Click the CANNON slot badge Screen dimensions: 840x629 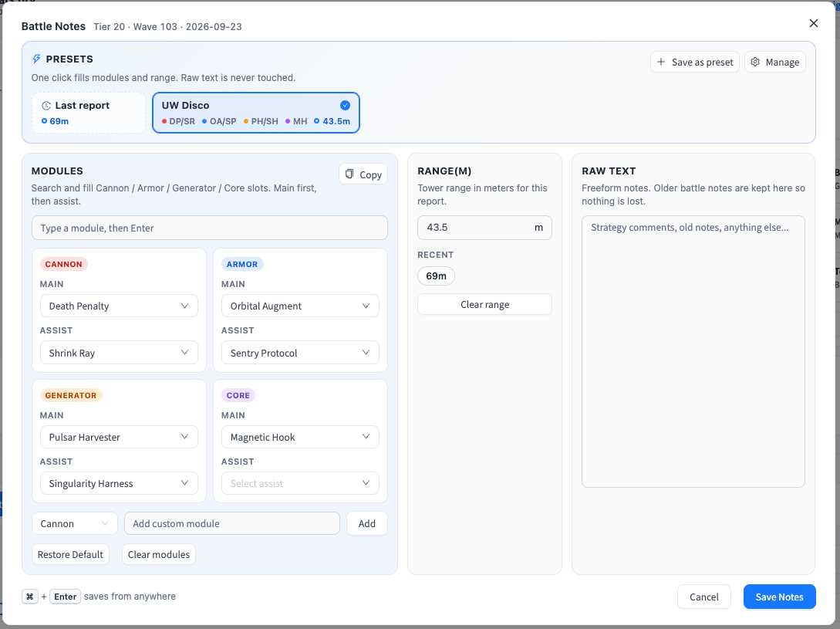coord(64,264)
